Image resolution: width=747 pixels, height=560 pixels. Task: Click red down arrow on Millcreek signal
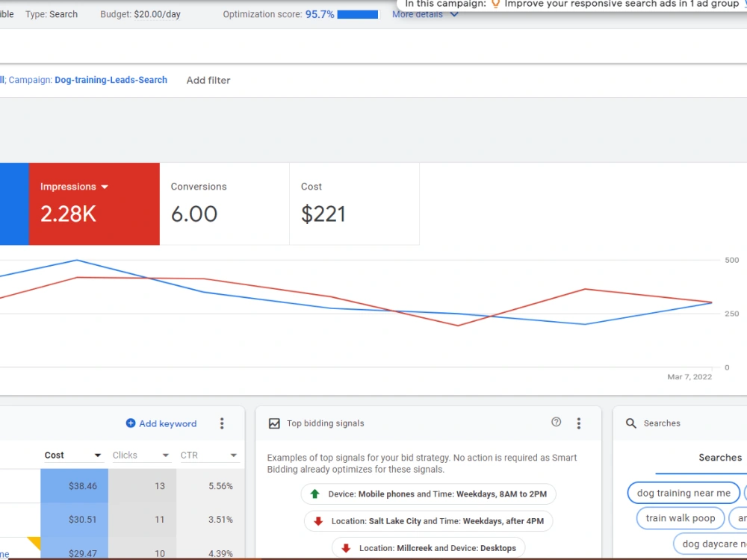click(346, 548)
